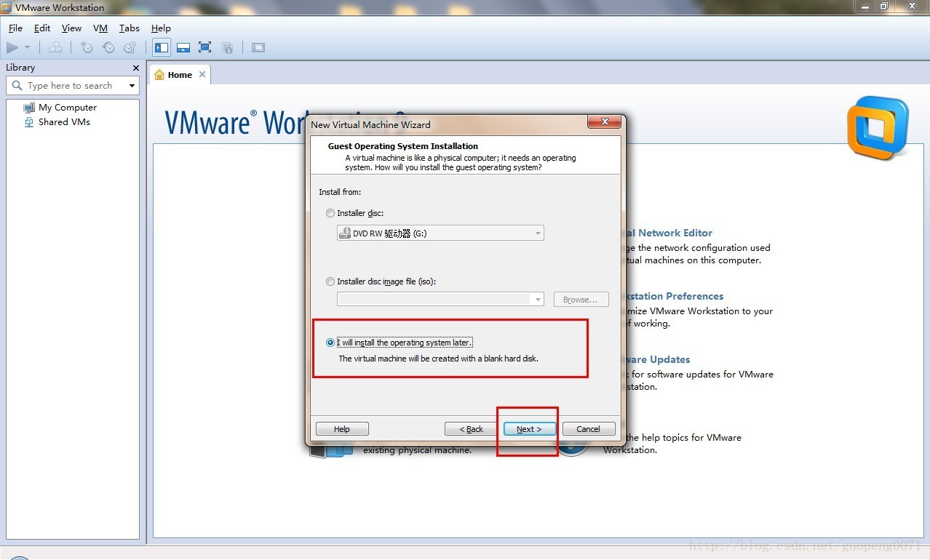Select Installer disc image file (iso) option
Viewport: 930px width, 560px height.
coord(330,282)
